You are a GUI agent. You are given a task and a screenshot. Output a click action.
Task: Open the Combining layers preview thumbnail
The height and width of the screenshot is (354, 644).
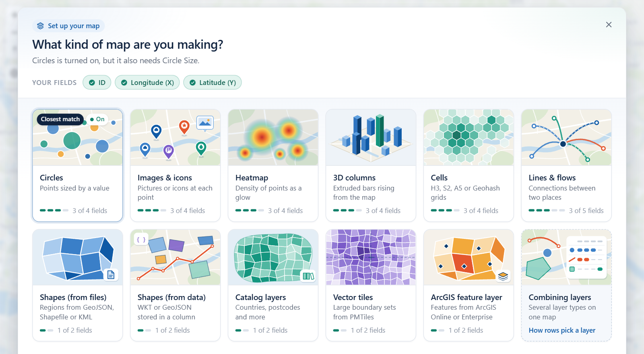pyautogui.click(x=566, y=257)
